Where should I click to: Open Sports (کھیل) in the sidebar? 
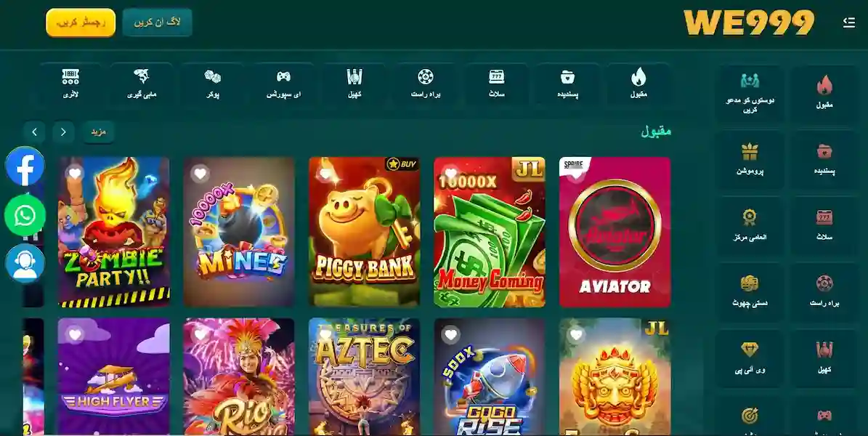point(825,358)
